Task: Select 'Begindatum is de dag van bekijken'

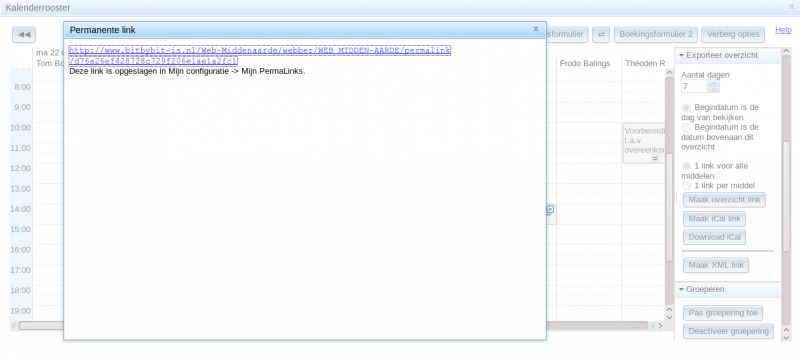Action: [687, 108]
